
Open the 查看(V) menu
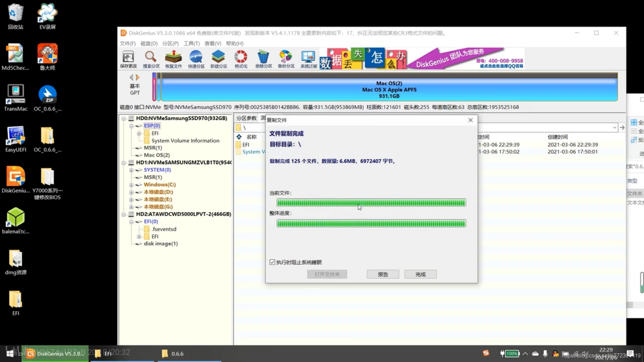tap(213, 43)
